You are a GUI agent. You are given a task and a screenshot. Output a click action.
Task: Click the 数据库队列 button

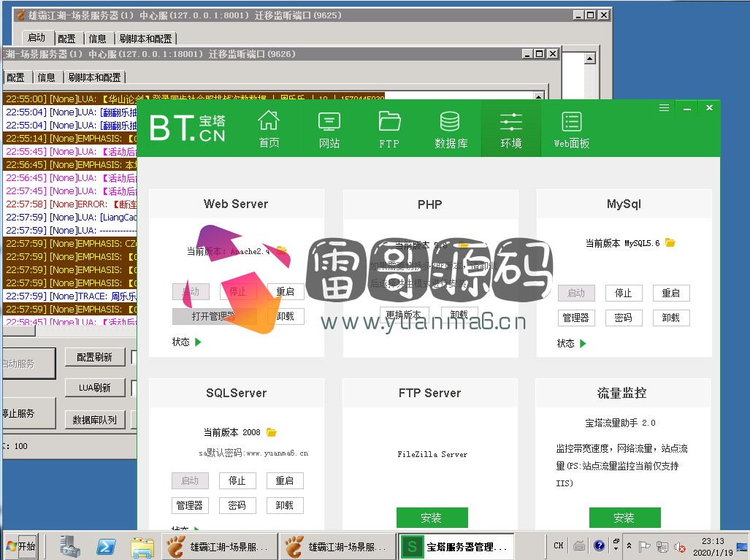tap(95, 419)
